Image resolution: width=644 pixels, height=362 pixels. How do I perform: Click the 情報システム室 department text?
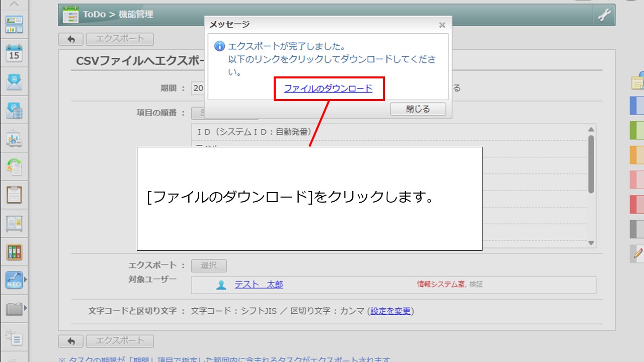point(441,285)
